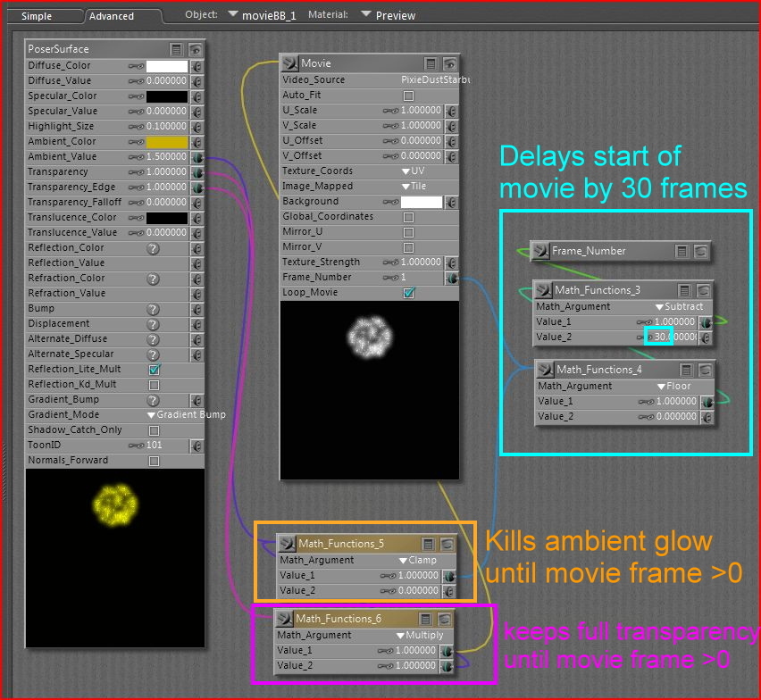Click Math_Functions_4 Value_1 plug icon
761x700 pixels.
click(707, 402)
